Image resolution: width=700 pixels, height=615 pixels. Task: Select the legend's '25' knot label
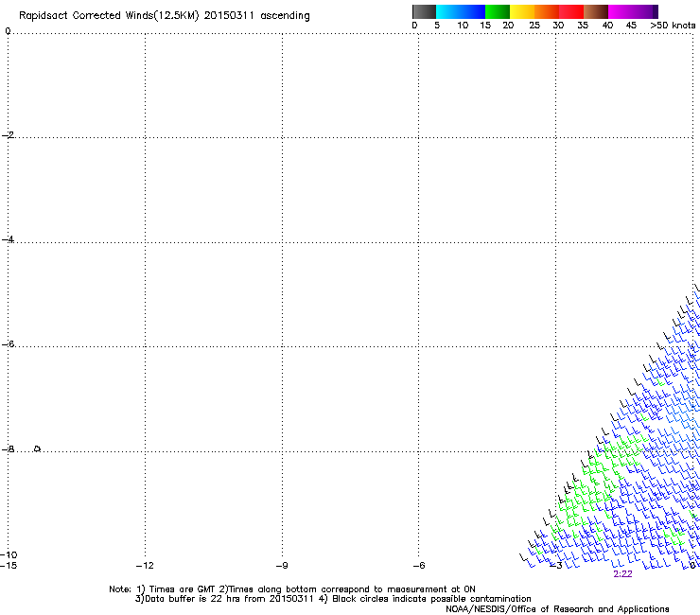(534, 26)
